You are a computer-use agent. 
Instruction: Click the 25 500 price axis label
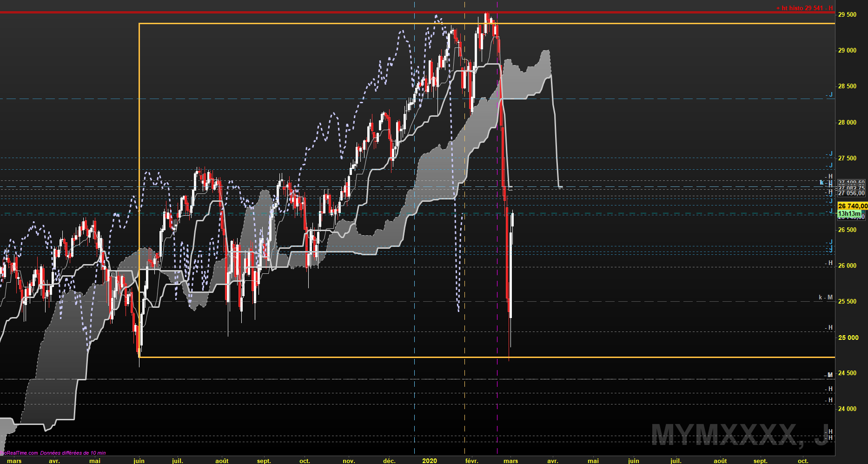click(847, 302)
